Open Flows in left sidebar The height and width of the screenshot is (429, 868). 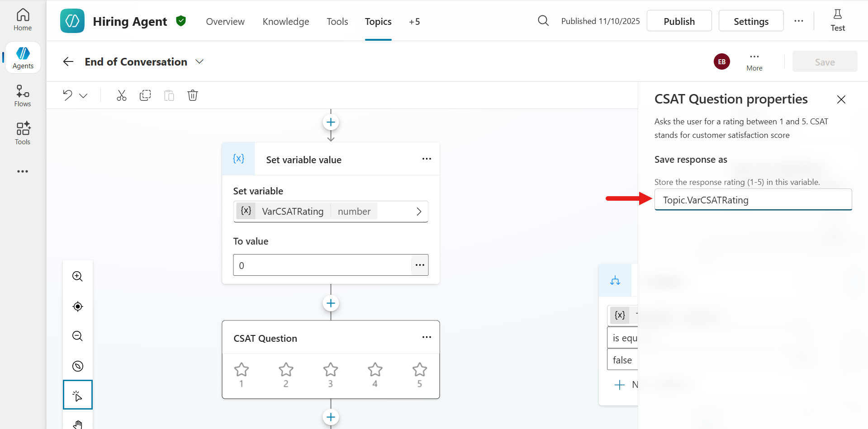point(23,96)
